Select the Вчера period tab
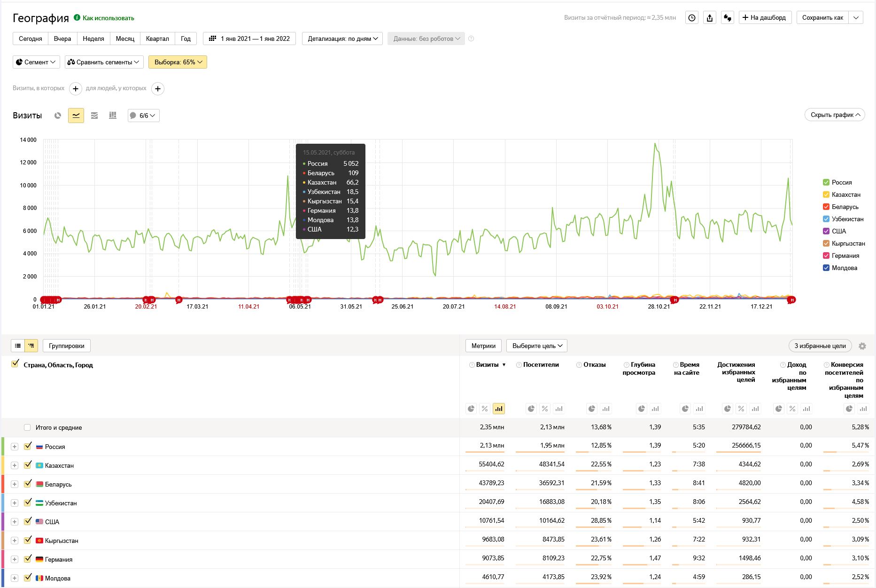 tap(62, 39)
